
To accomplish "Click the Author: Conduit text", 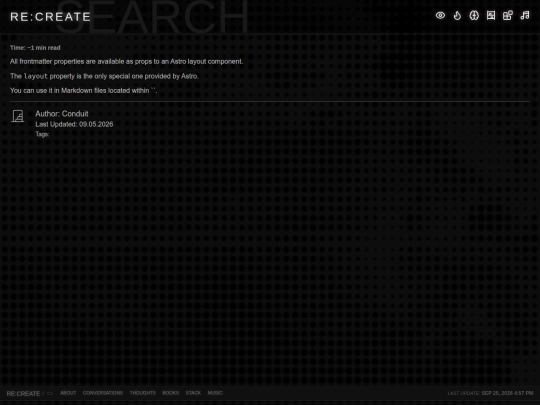I will click(62, 114).
